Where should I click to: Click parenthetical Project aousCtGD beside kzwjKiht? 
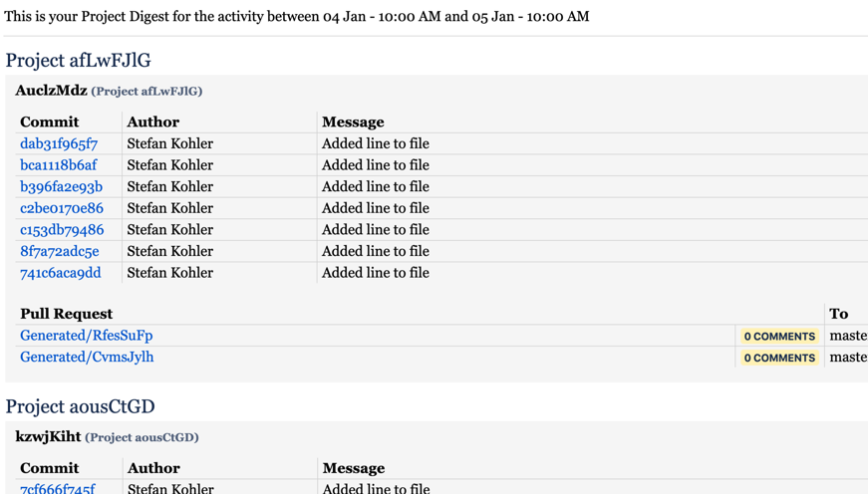[142, 437]
